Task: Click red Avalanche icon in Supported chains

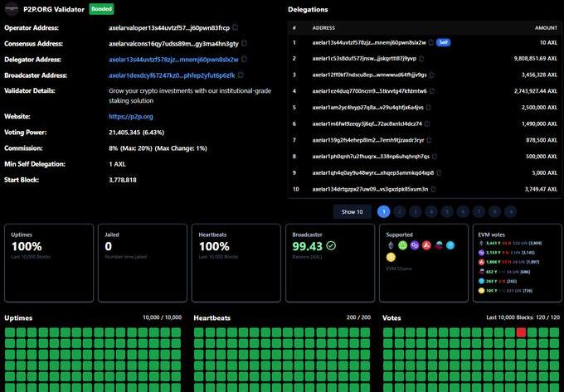Action: (426, 245)
